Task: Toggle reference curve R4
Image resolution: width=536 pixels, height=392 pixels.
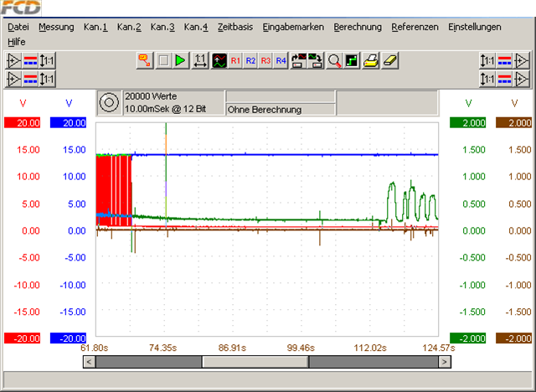Action: click(281, 61)
